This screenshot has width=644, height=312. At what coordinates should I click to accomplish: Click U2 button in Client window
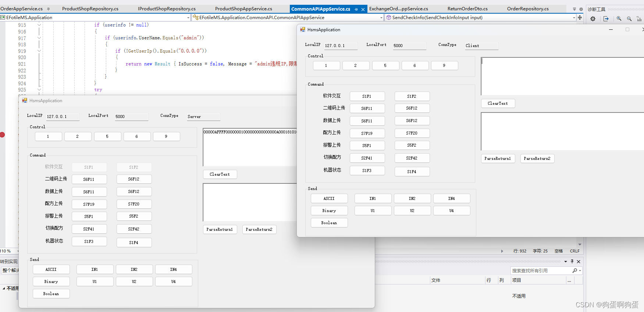[x=412, y=211]
